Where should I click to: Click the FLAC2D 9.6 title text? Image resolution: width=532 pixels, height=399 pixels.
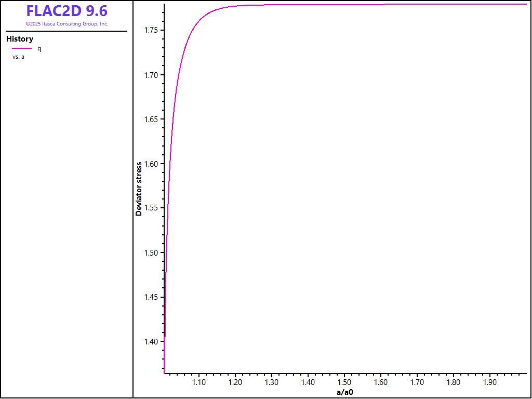[x=66, y=11]
